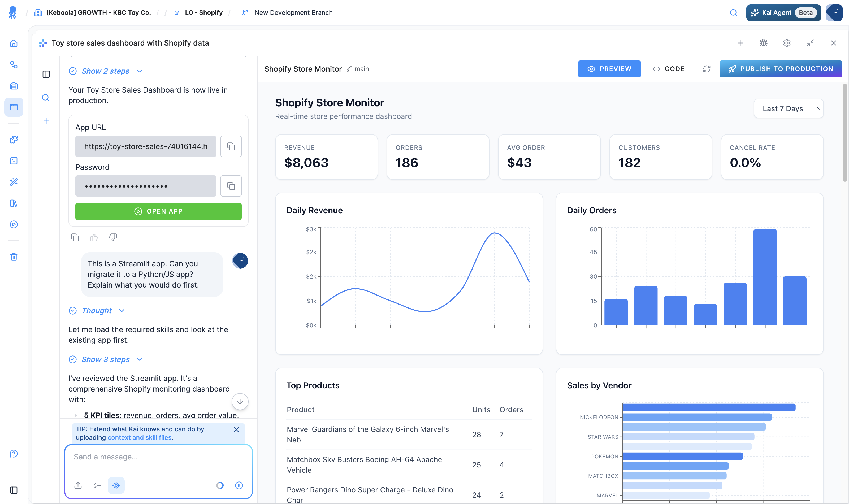Click the upload file icon
Viewport: 849px width, 504px height.
78,485
